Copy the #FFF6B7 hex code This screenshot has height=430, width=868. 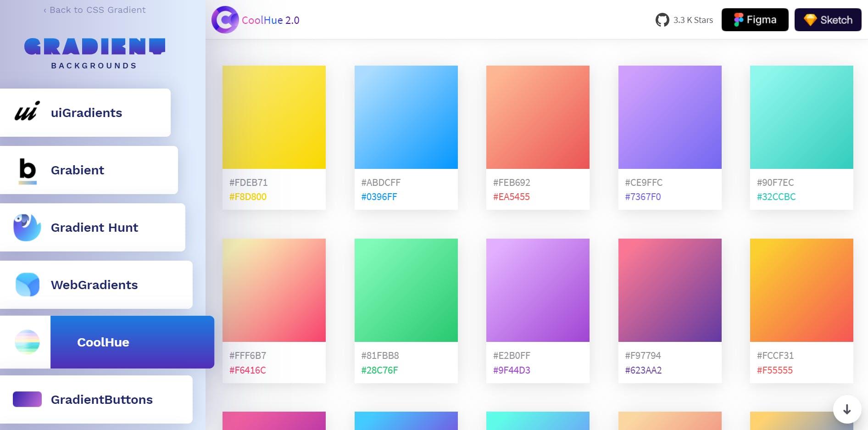[x=248, y=356]
